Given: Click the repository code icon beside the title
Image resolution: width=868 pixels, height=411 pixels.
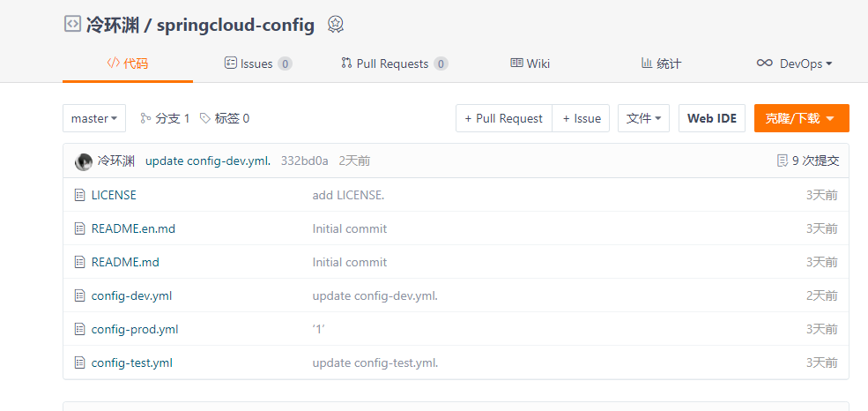Looking at the screenshot, I should (72, 25).
